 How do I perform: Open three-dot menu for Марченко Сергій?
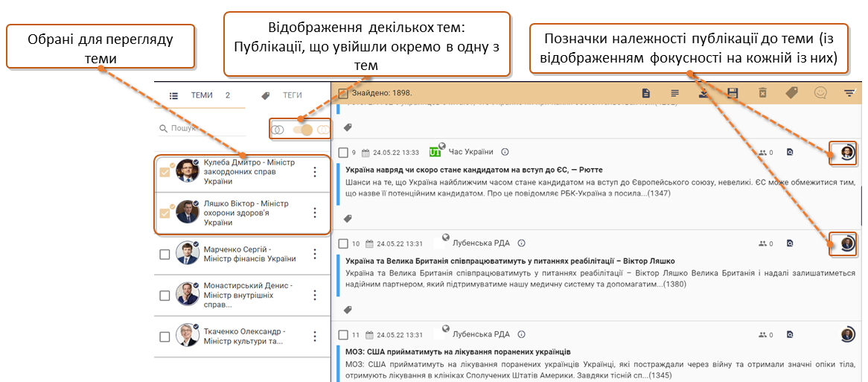pyautogui.click(x=315, y=254)
